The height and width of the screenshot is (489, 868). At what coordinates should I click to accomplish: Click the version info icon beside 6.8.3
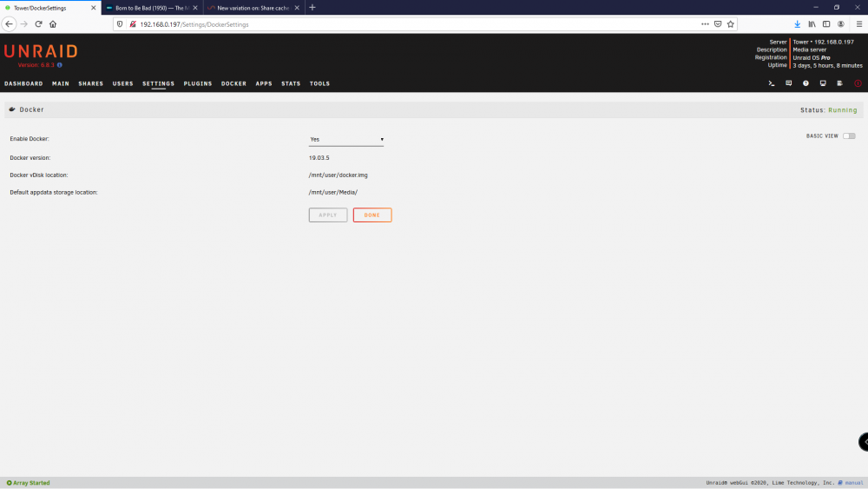60,65
